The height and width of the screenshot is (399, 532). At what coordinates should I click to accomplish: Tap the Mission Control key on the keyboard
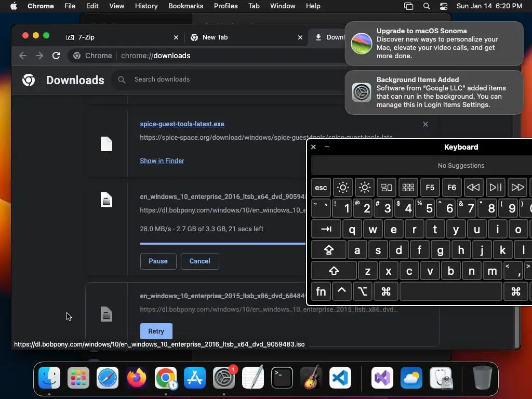click(x=387, y=187)
